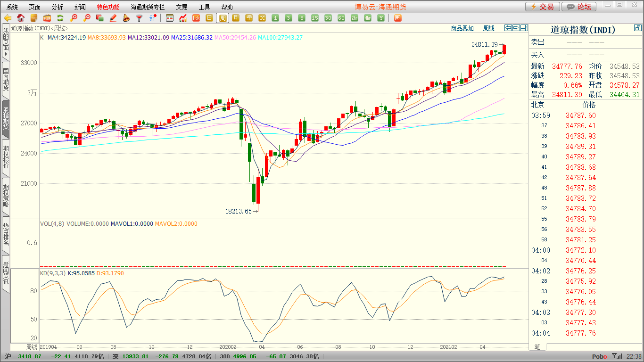Viewport: 644px width, 362px height.
Task: Open the 工具 menu
Action: [x=205, y=7]
